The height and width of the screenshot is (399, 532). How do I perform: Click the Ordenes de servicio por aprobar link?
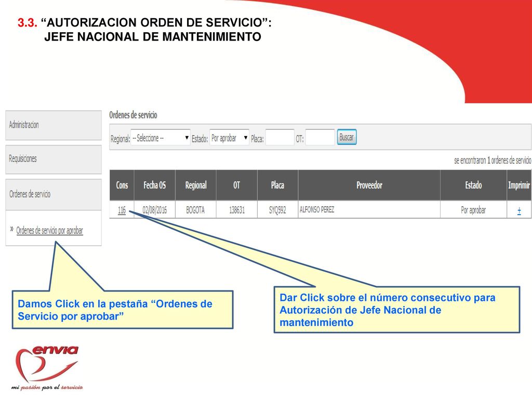[x=49, y=231]
